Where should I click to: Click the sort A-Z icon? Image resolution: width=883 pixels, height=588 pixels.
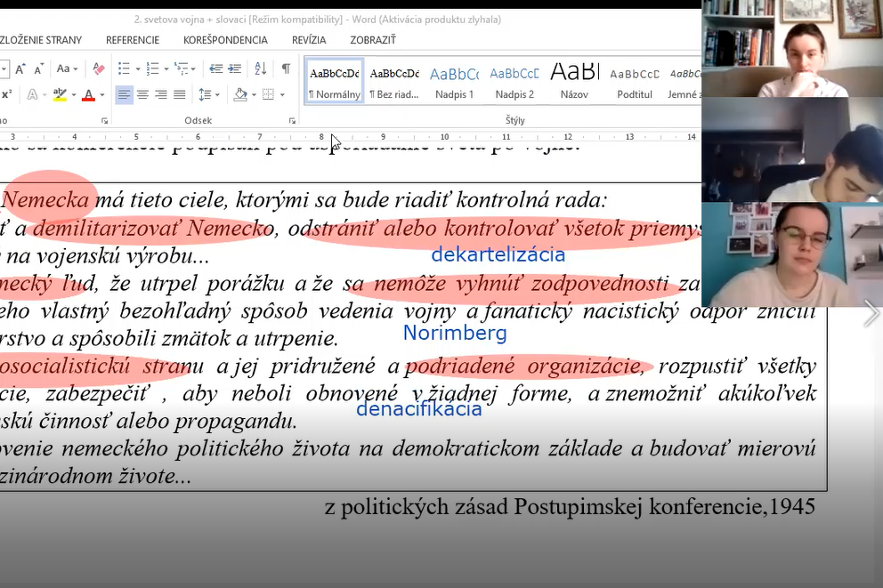261,68
